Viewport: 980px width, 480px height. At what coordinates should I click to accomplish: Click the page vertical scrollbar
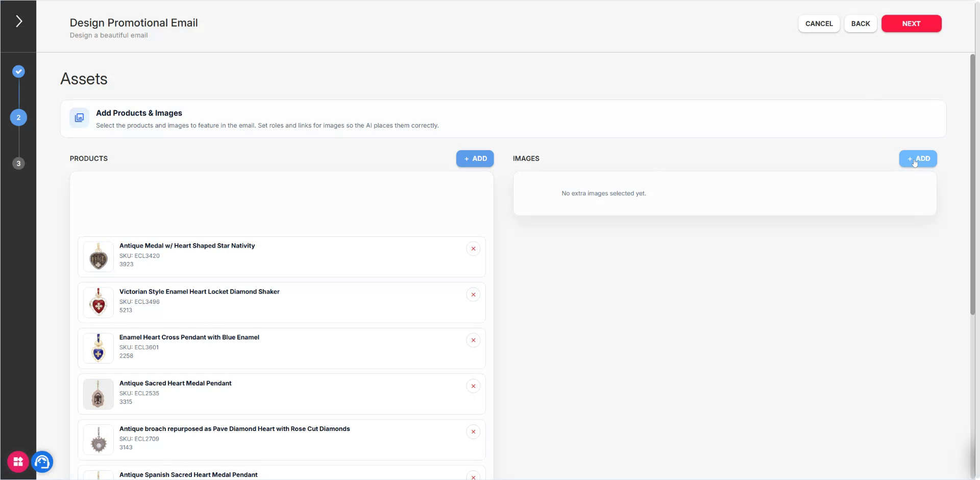972,184
